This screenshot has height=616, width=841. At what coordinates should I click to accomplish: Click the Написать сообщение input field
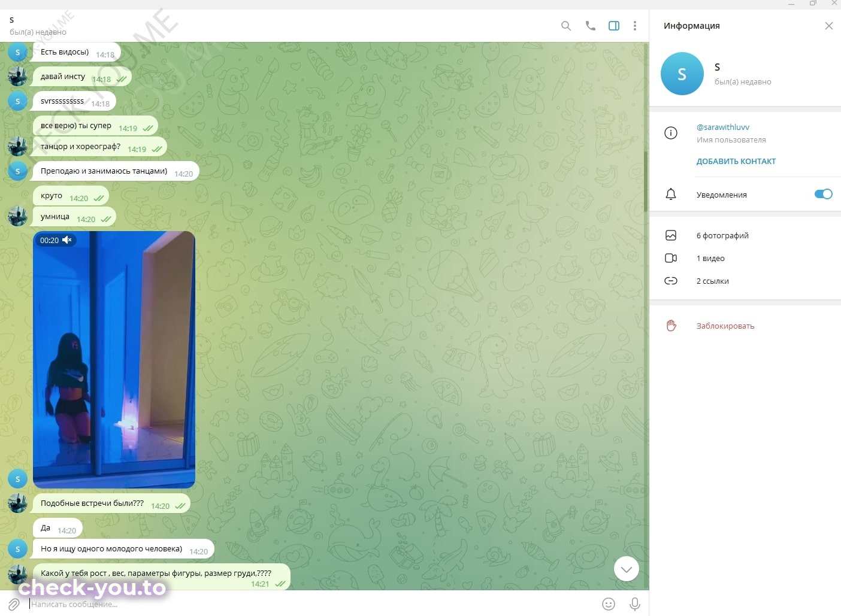click(311, 604)
